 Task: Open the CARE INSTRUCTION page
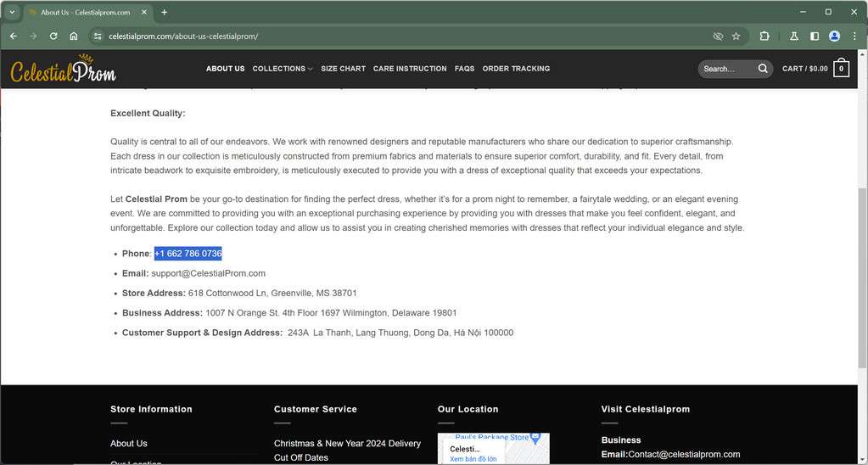[x=410, y=69]
